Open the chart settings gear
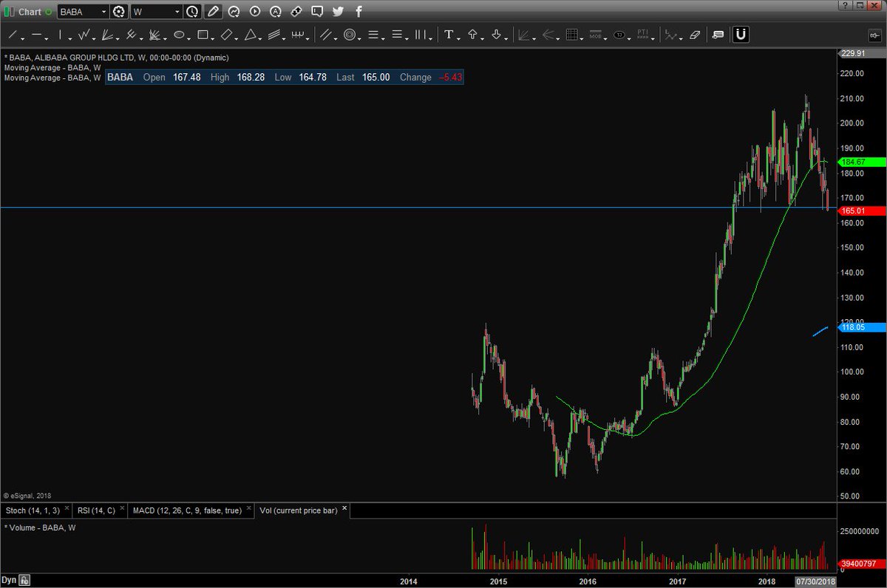Viewport: 887px width, 588px height. 118,12
